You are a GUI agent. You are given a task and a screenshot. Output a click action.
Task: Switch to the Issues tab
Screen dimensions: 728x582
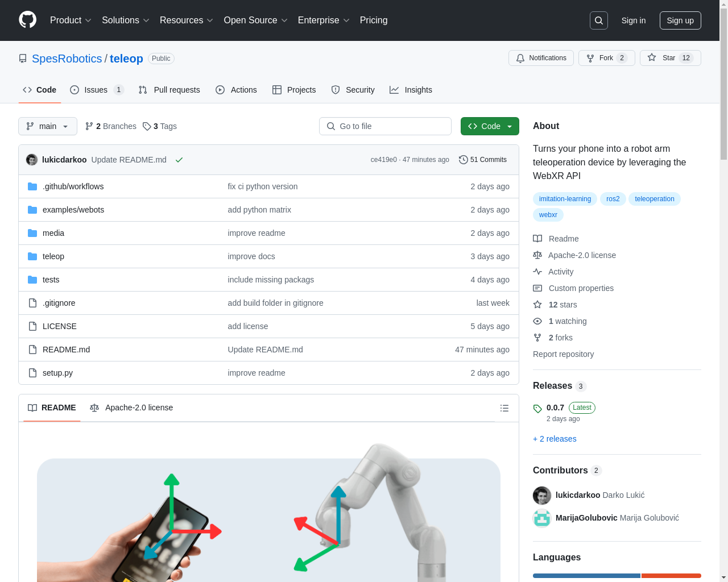click(x=97, y=90)
